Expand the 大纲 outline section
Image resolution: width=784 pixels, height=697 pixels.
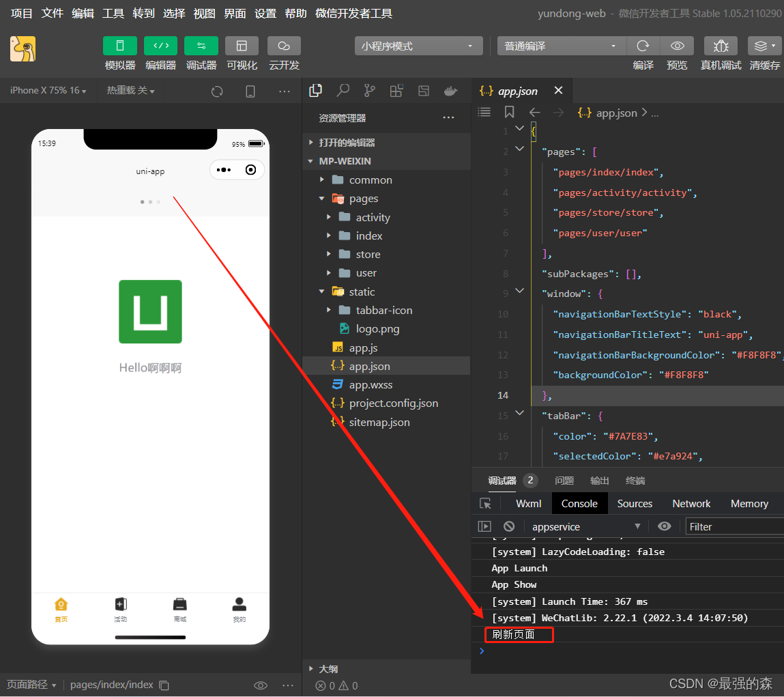point(386,669)
